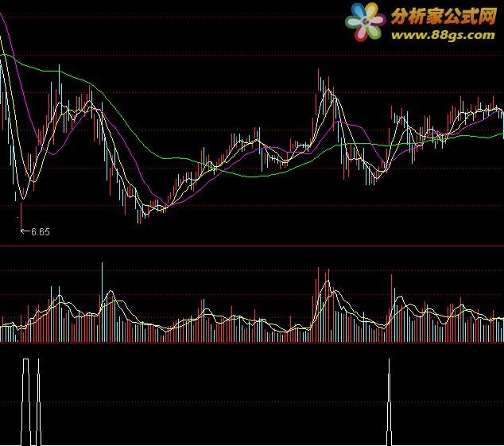This screenshot has width=504, height=446.
Task: Click the tallest cyan volume bar
Action: click(103, 302)
